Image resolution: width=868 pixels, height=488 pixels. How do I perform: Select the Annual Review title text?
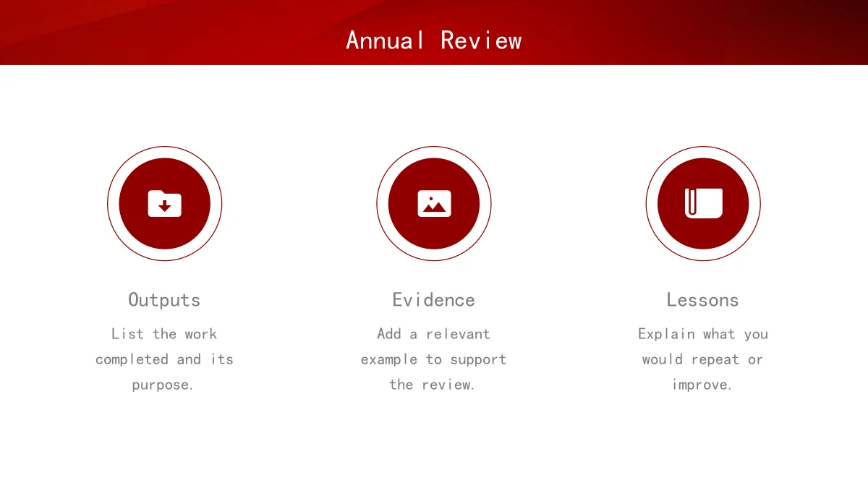(x=434, y=40)
